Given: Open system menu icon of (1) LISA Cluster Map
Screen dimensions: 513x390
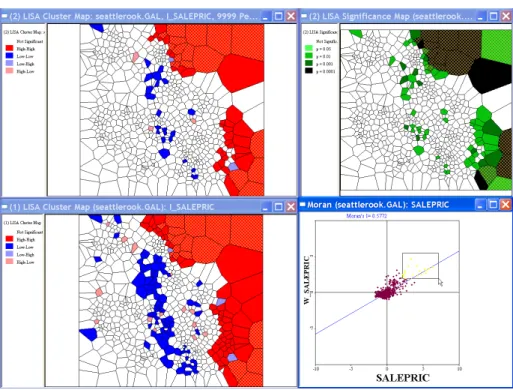Looking at the screenshot, I should [4, 207].
